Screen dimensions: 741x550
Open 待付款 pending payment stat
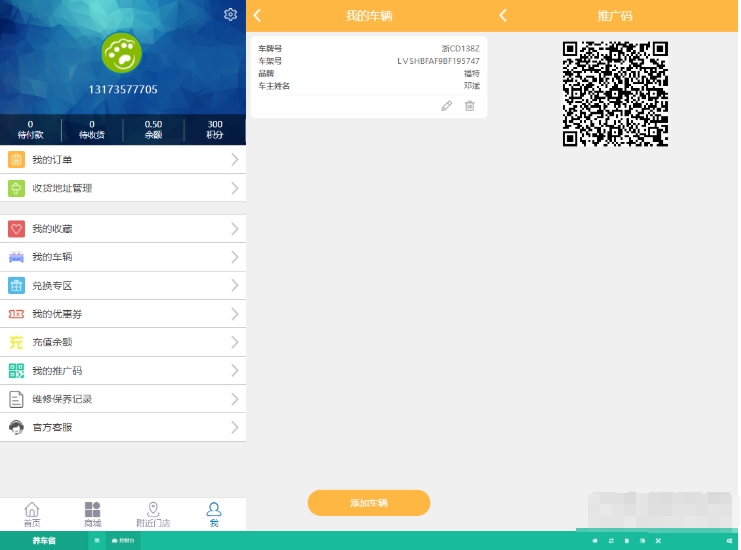click(x=31, y=129)
